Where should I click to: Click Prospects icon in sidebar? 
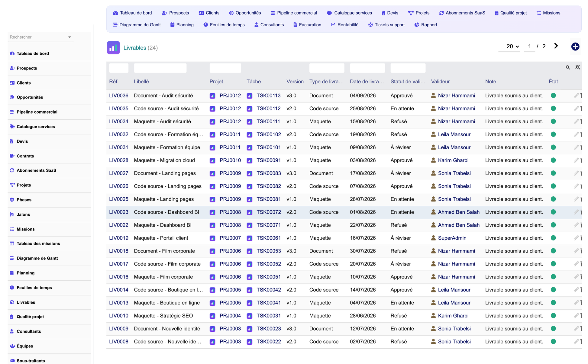pyautogui.click(x=12, y=68)
